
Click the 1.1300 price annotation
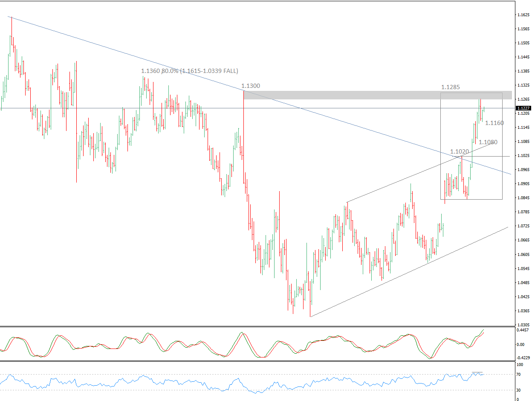(x=251, y=86)
